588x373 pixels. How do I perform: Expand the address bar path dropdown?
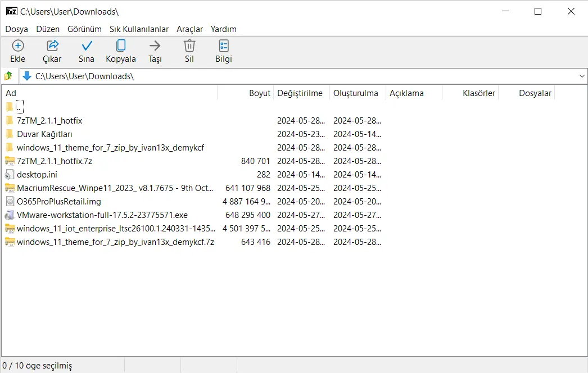(582, 76)
